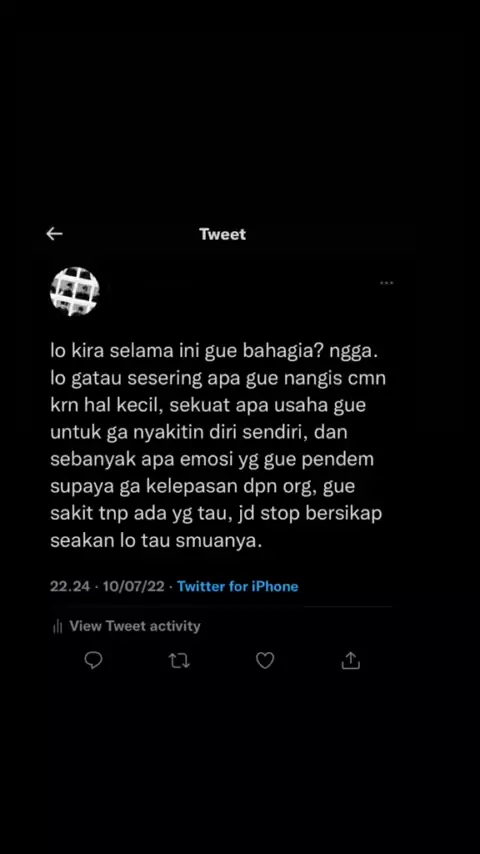Share the tweet via the share icon
Image resolution: width=480 pixels, height=854 pixels.
pos(351,661)
